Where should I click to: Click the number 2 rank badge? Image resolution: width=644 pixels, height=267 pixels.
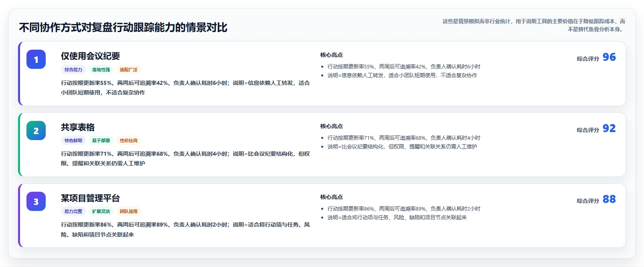(x=36, y=130)
